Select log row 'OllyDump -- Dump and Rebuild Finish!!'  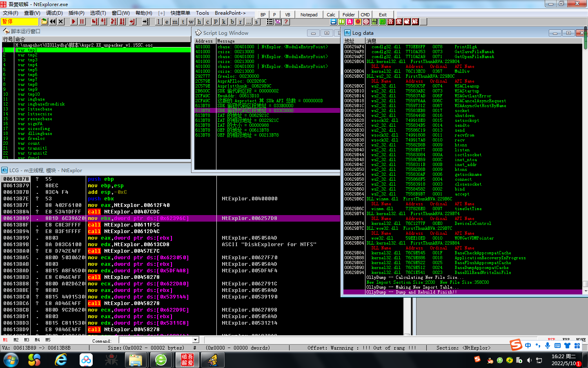pos(463,292)
